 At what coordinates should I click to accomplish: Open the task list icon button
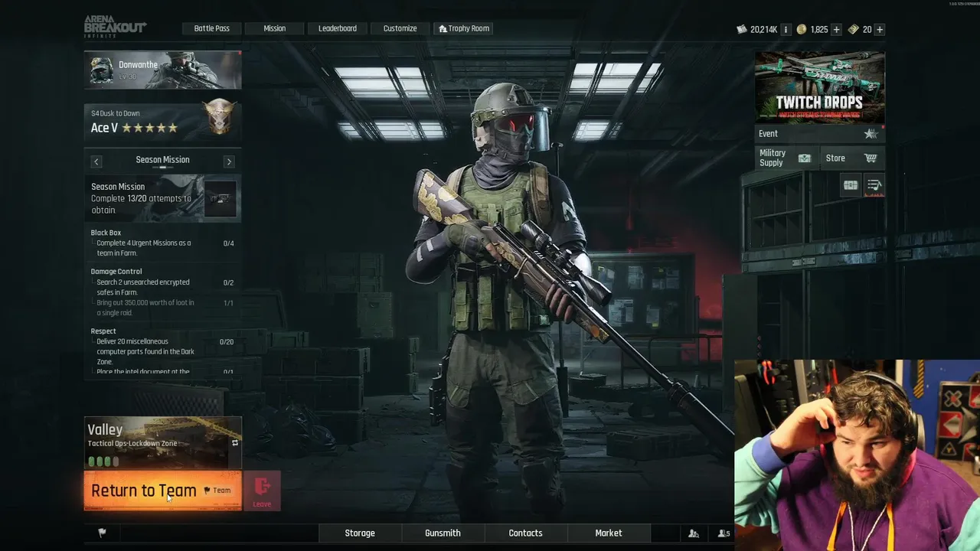(x=874, y=185)
